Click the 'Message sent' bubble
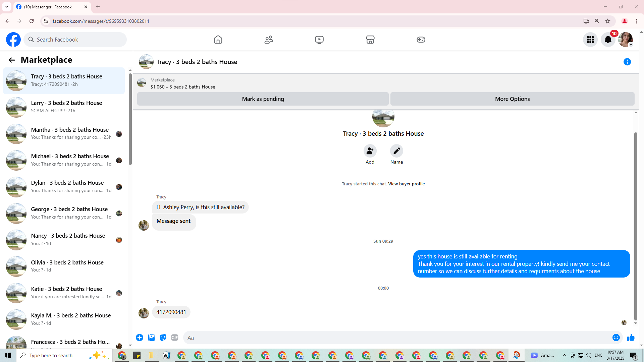 pyautogui.click(x=174, y=222)
